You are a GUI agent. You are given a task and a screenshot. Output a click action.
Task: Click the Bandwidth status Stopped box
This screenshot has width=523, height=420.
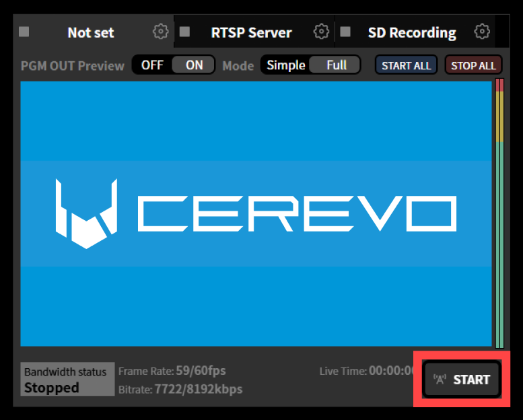(67, 380)
